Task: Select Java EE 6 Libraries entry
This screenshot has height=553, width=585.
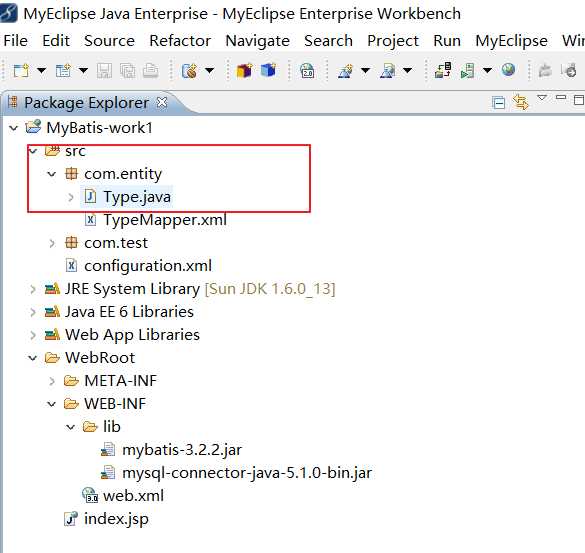Action: pos(129,312)
